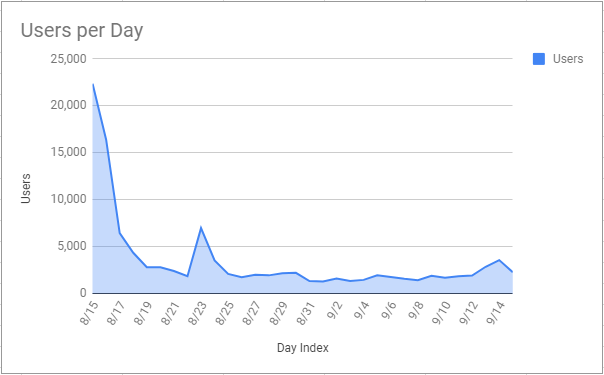Select the 9/8 date label
This screenshot has height=375, width=604.
416,312
